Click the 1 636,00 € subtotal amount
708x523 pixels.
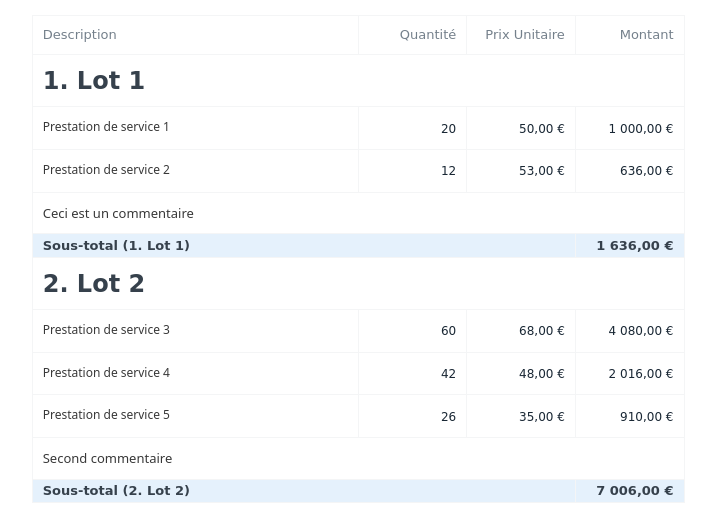(634, 246)
